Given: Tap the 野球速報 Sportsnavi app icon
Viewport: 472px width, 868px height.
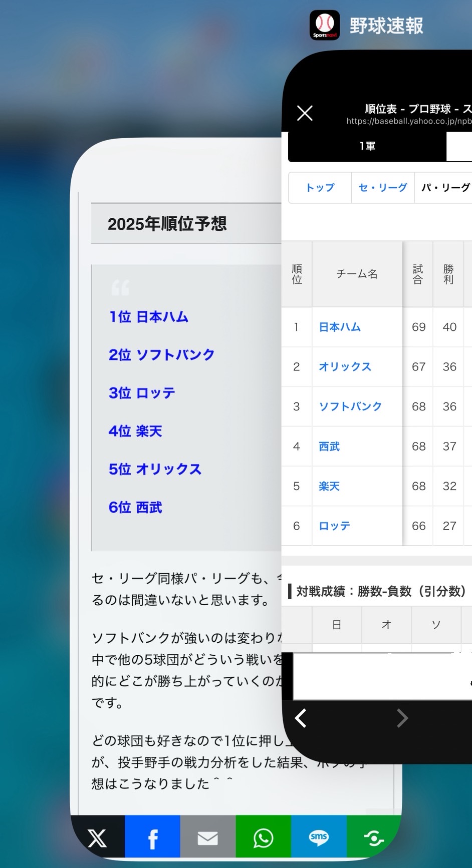Looking at the screenshot, I should coord(325,25).
